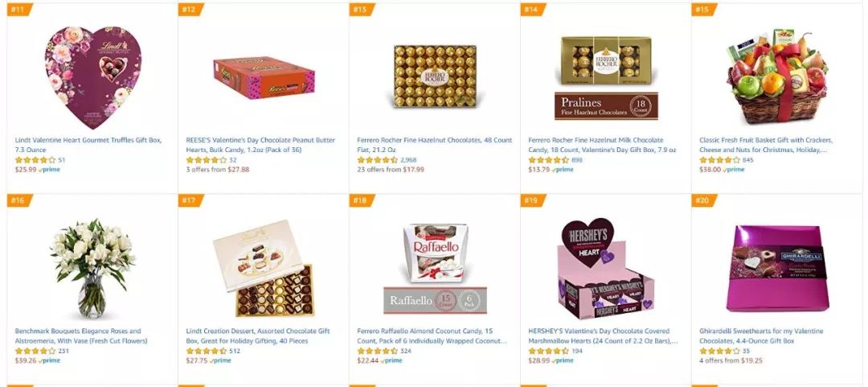Viewport: 868px width, 387px height.
Task: Click the REESE'S Peanut Butter Hearts product image
Action: (x=264, y=77)
